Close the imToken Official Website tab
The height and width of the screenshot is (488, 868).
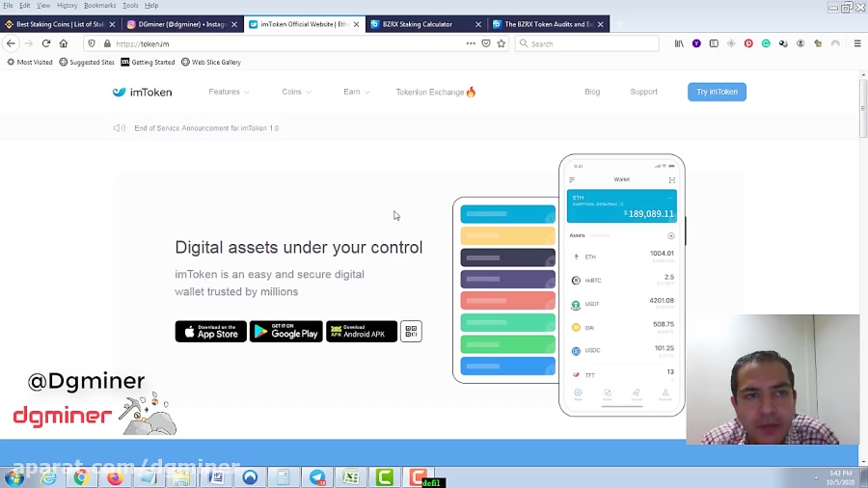357,24
